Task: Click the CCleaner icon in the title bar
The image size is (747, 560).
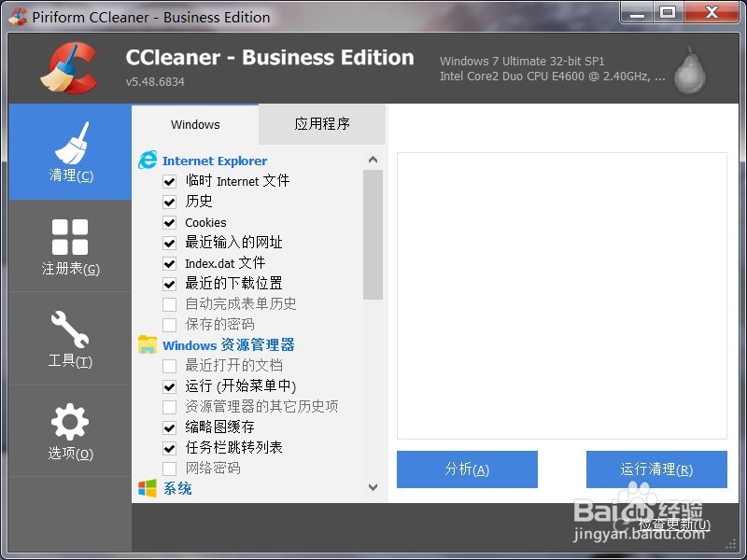Action: [x=18, y=17]
